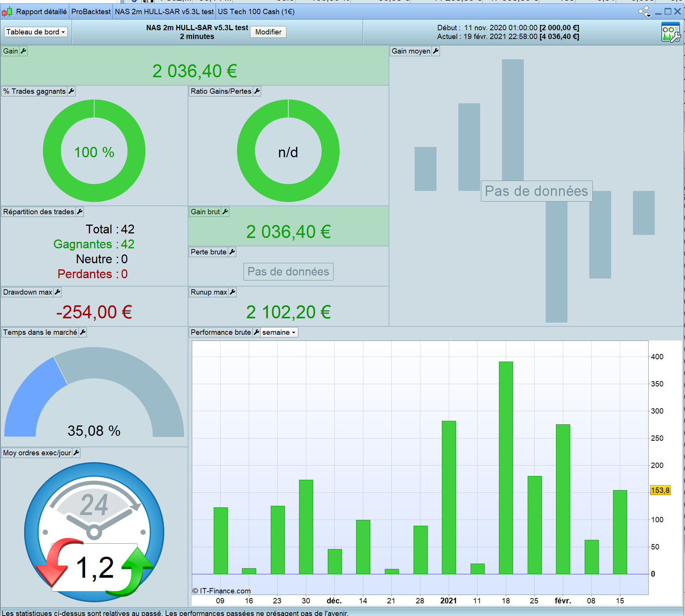Click the candlestick app icon in title bar
This screenshot has height=616, width=685.
pos(7,12)
